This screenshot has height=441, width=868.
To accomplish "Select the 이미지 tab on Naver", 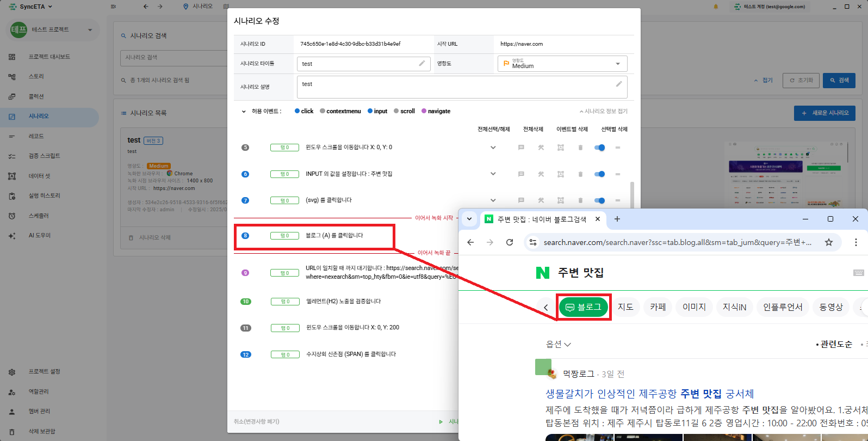I will (694, 307).
